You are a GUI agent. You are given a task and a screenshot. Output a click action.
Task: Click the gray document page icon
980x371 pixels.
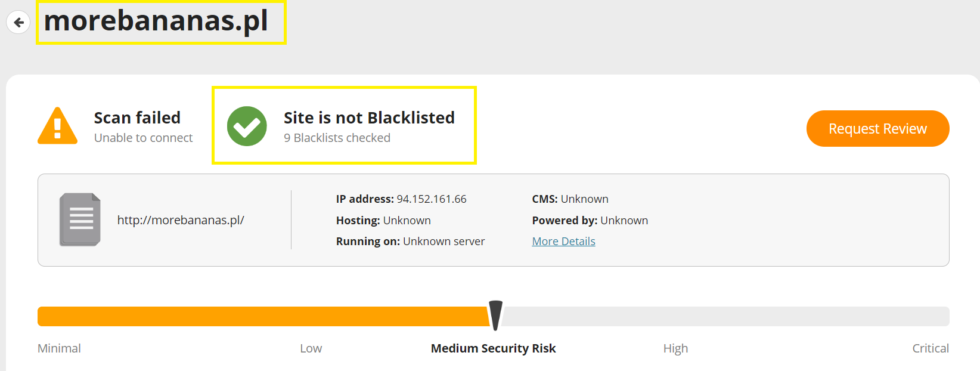click(80, 219)
